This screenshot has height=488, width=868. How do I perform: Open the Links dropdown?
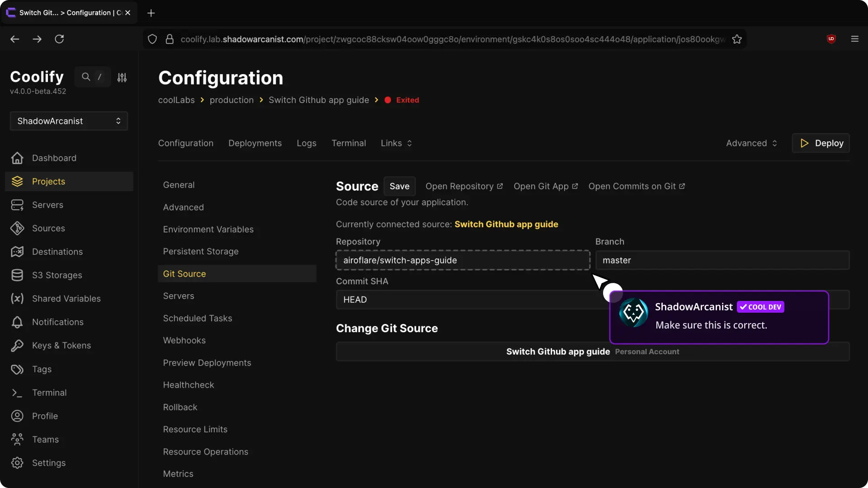[396, 143]
